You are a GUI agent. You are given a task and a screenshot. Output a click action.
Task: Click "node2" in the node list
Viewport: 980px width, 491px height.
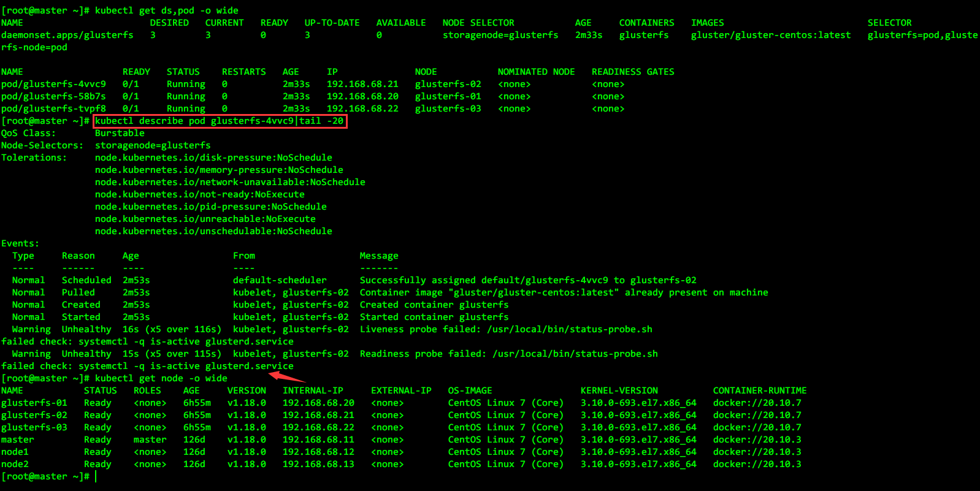pyautogui.click(x=15, y=464)
